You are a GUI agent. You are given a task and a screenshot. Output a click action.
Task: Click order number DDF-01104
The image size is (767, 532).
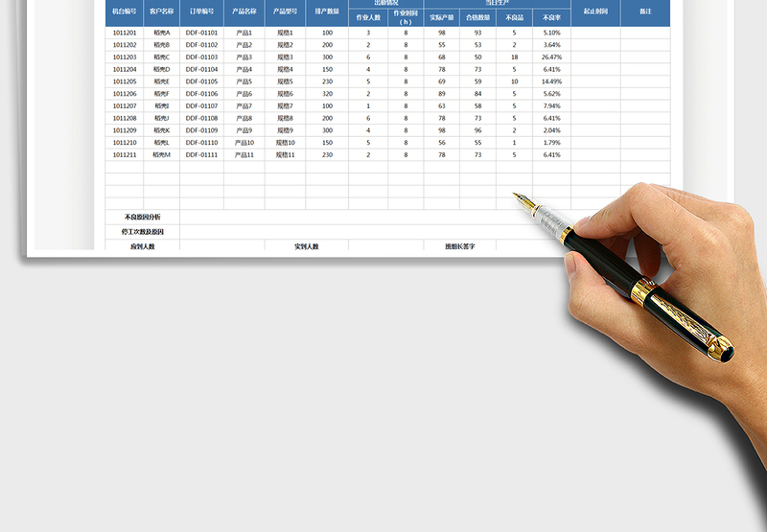pos(201,69)
